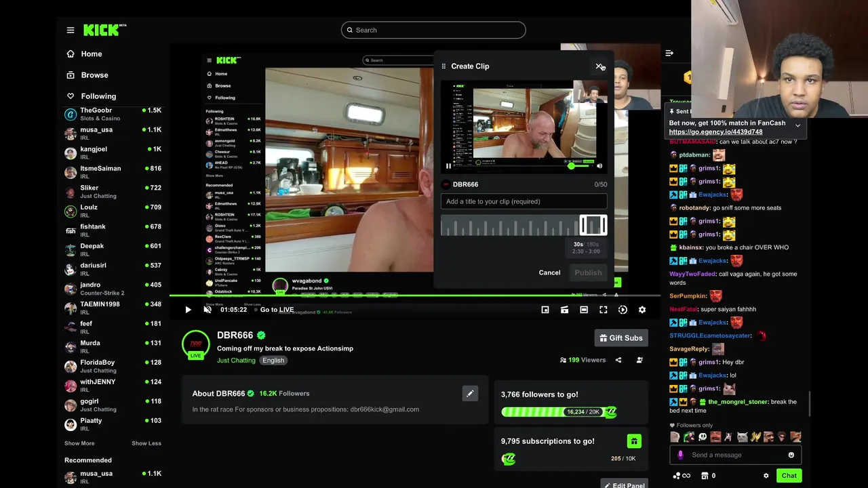The width and height of the screenshot is (868, 488).
Task: Open Gift Subs
Action: click(621, 338)
